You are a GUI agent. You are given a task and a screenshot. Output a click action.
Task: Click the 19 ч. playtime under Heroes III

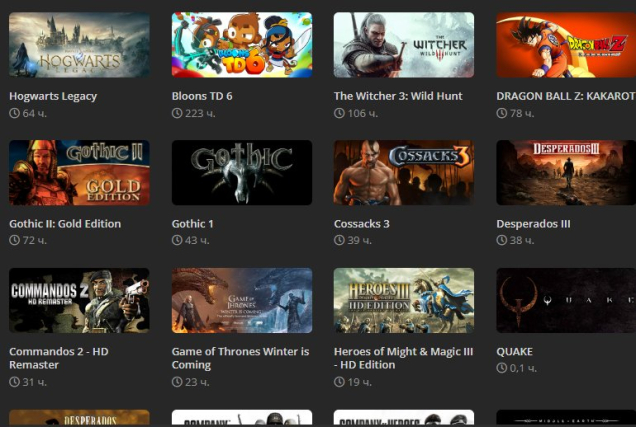[x=359, y=382]
